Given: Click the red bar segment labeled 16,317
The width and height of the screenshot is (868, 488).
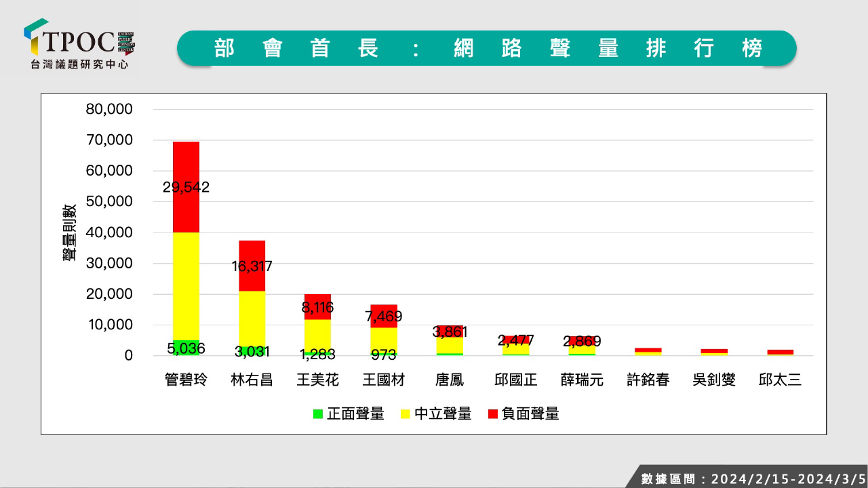Looking at the screenshot, I should pos(252,266).
